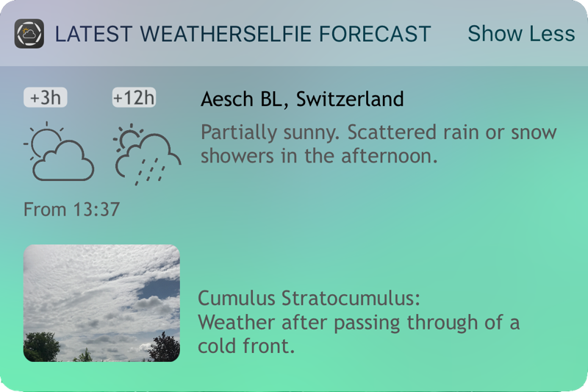Open the WeatherSelfie app icon
588x392 pixels.
pyautogui.click(x=29, y=34)
